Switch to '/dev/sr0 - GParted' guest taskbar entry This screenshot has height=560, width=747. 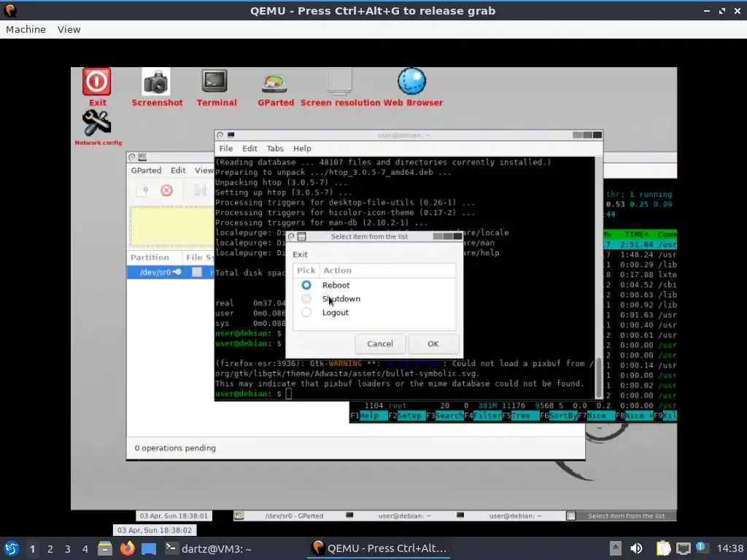coord(287,516)
